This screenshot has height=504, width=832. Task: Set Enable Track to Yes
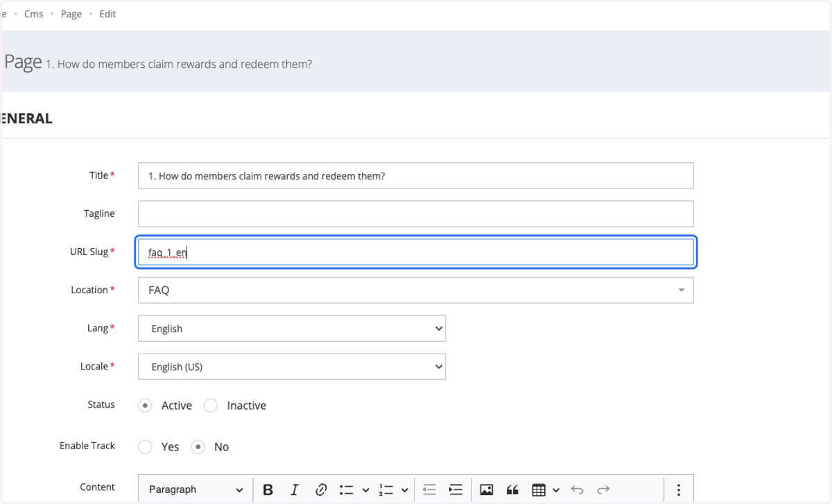[x=145, y=447]
